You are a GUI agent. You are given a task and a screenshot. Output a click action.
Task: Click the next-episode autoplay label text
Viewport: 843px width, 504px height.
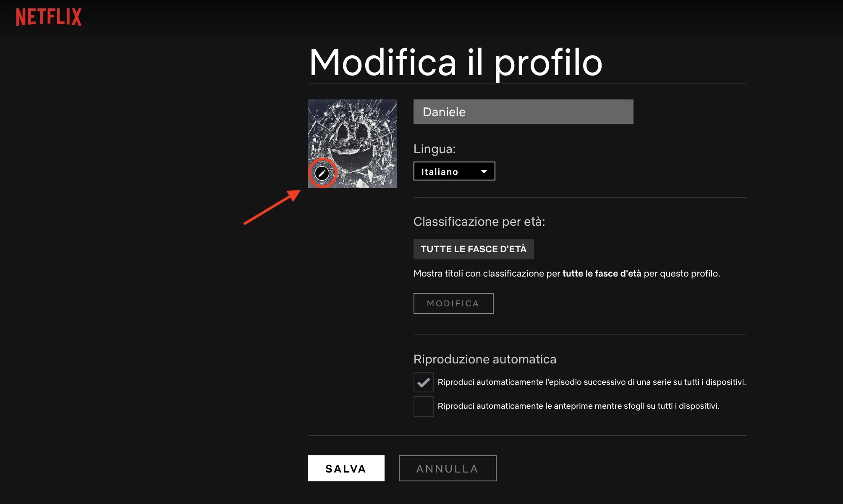coord(592,382)
